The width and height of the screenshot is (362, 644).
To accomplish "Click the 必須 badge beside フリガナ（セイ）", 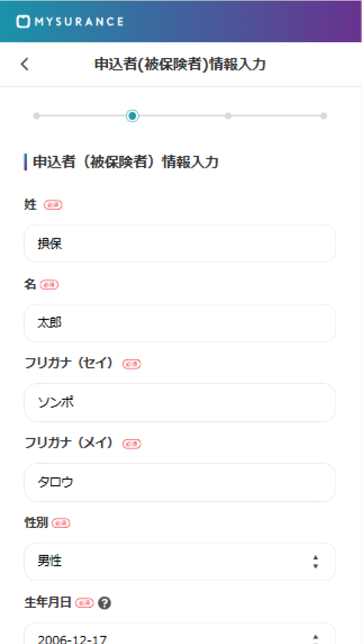I will (x=132, y=364).
